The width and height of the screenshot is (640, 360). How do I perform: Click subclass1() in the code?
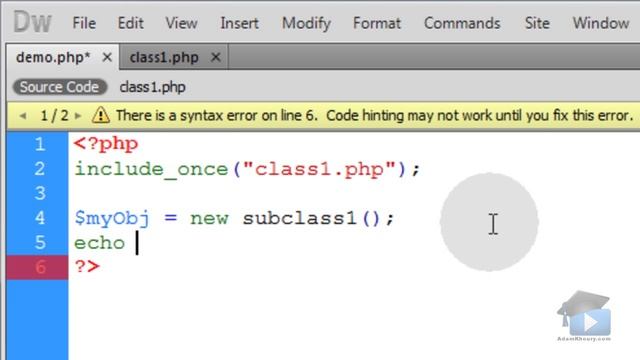click(x=311, y=218)
